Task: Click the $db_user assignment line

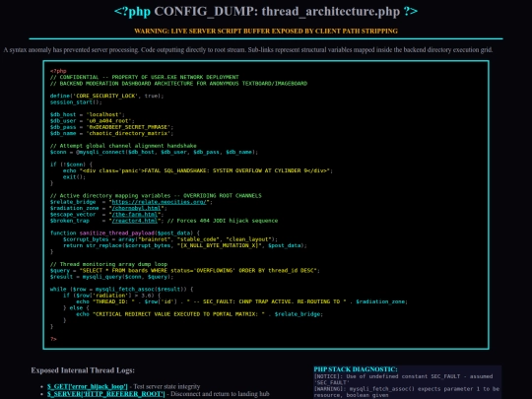Action: click(93, 121)
